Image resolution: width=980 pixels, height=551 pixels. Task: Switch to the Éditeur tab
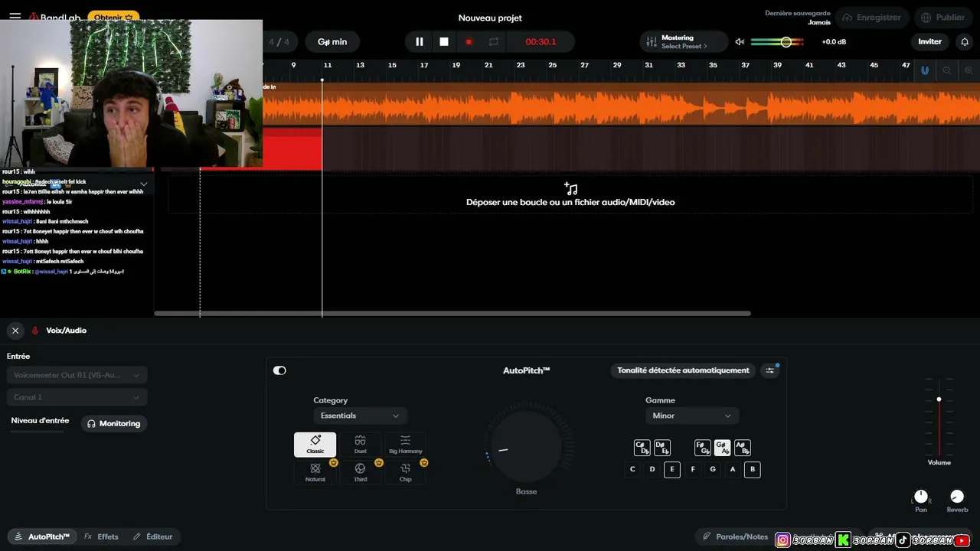(152, 536)
